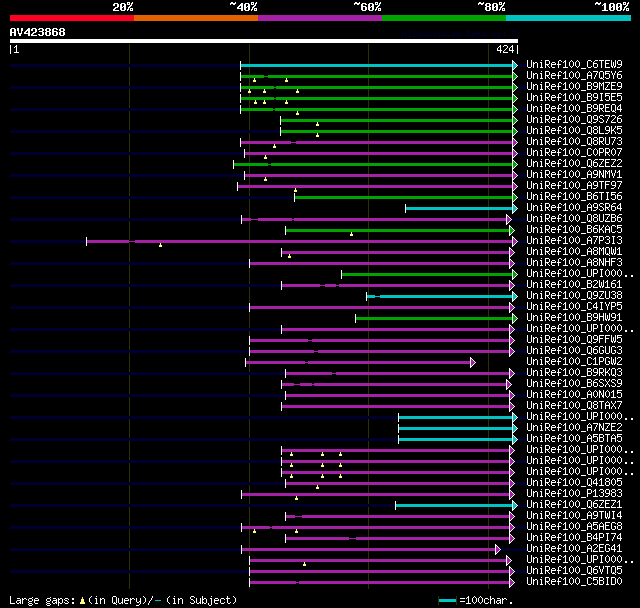Click the UniRef100_A9SR64 label
640x608 pixels.
click(574, 208)
